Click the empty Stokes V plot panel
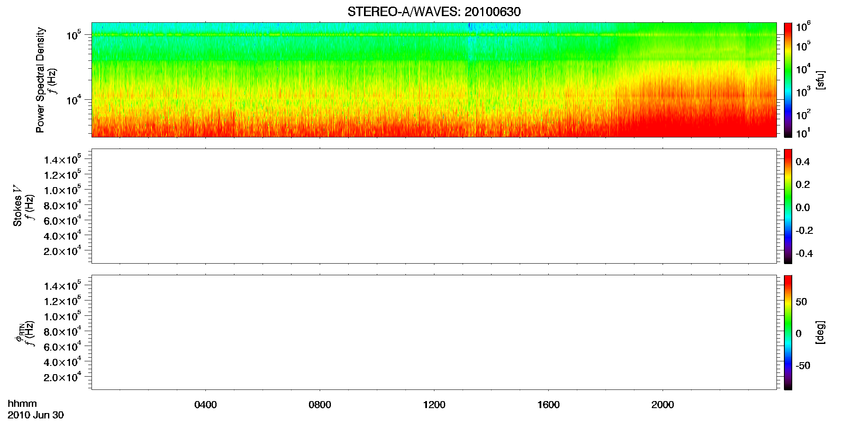This screenshot has height=447, width=868. (x=434, y=206)
